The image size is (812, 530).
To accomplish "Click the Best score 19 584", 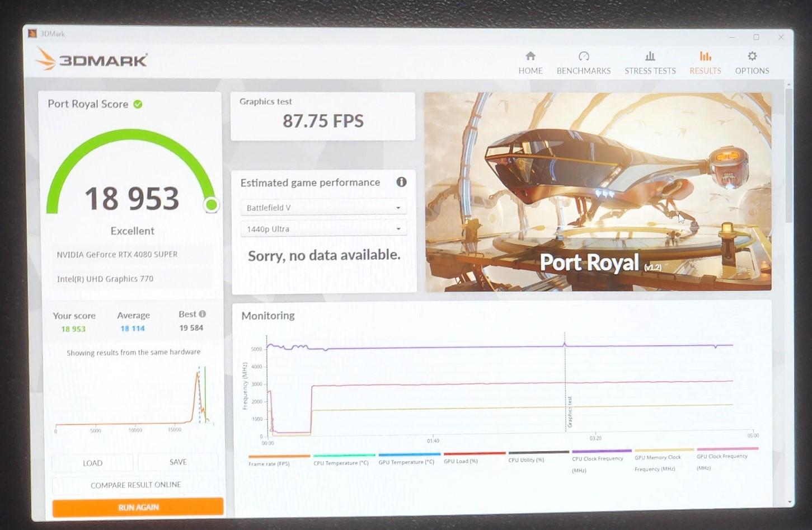I will pyautogui.click(x=191, y=328).
